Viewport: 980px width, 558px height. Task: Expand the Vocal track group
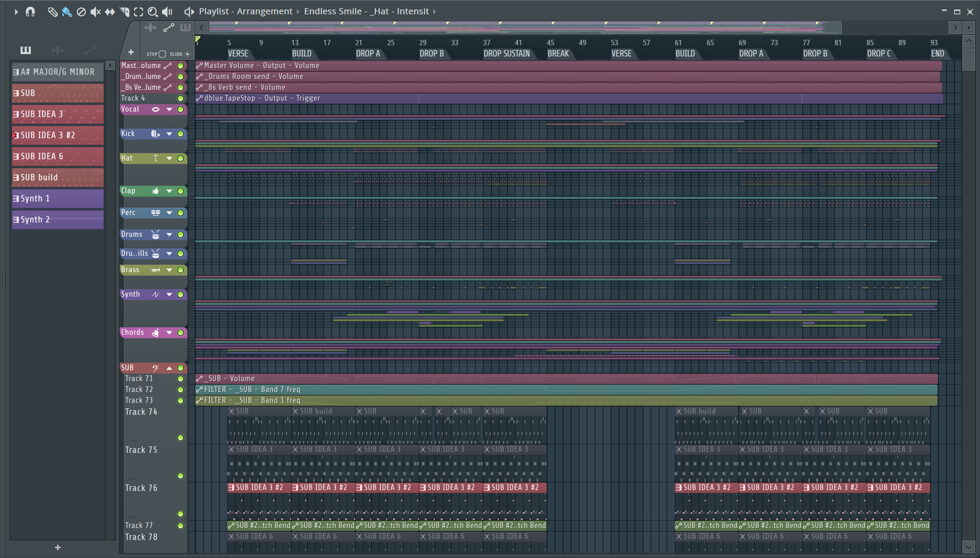point(169,110)
